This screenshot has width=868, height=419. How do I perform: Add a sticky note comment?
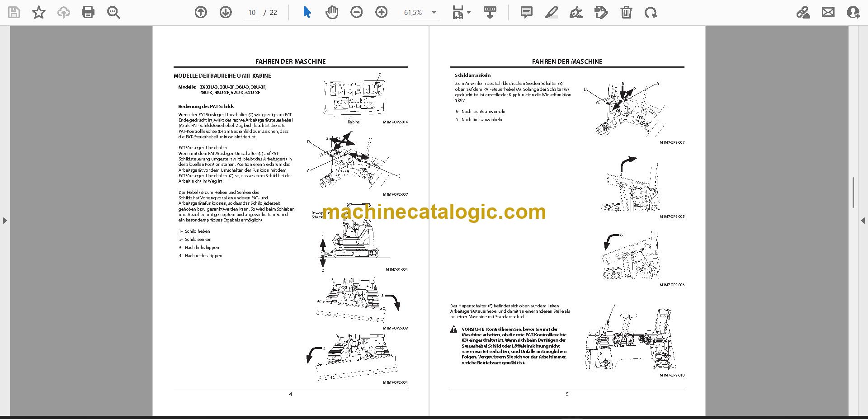coord(527,12)
